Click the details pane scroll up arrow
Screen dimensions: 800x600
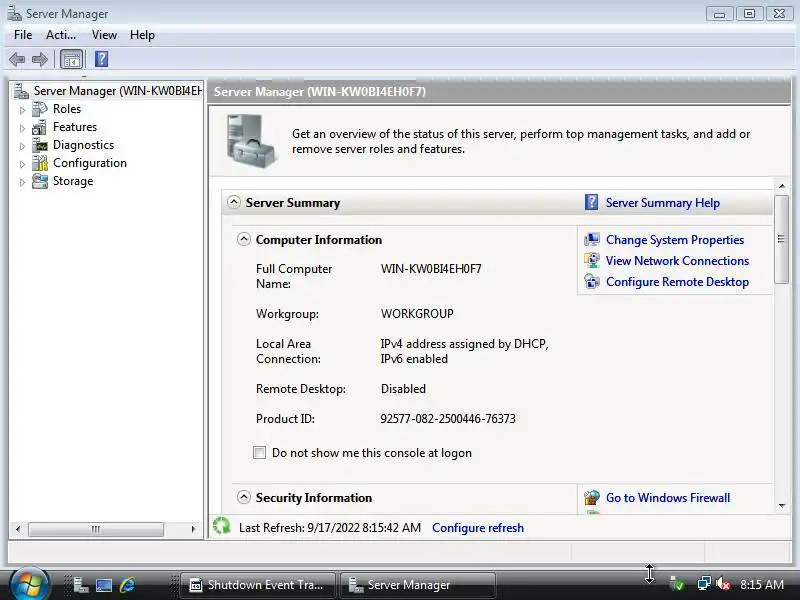click(782, 186)
